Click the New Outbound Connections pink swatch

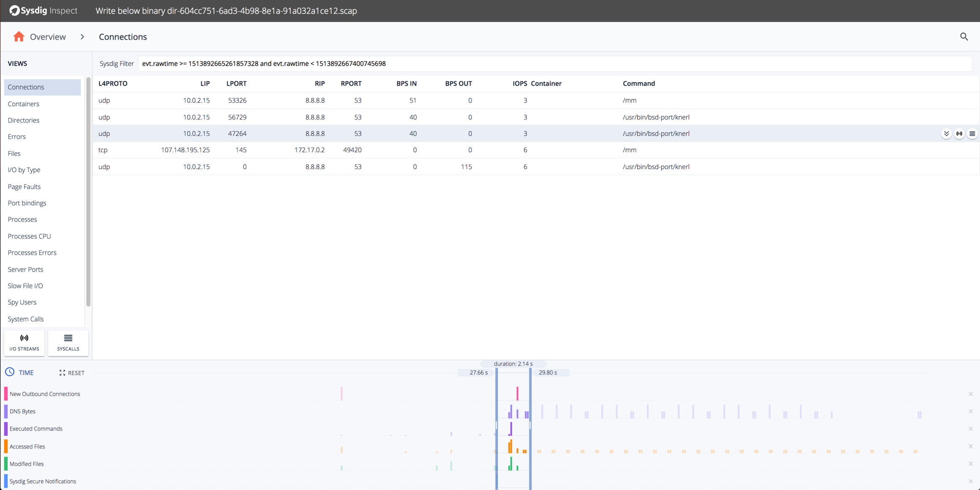click(x=6, y=394)
